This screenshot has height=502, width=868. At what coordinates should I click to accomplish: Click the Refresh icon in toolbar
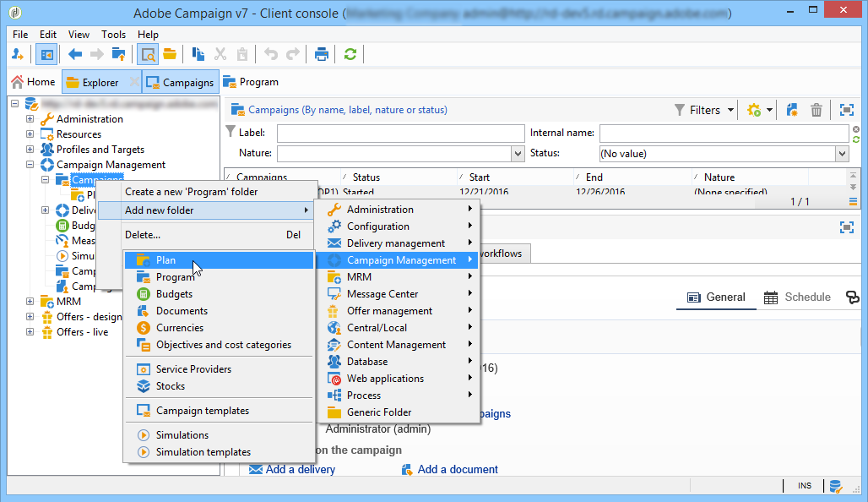(x=350, y=54)
